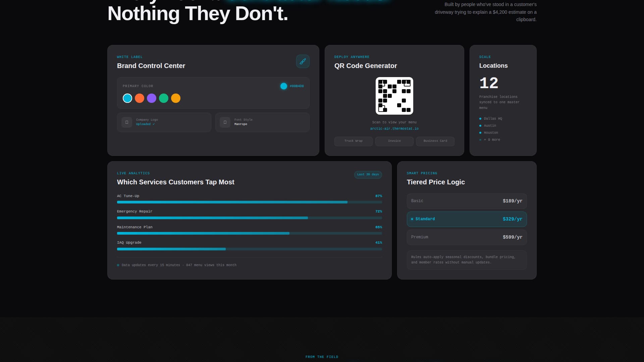Click the Maintenance Plan progress bar
The width and height of the screenshot is (644, 362).
(x=250, y=233)
